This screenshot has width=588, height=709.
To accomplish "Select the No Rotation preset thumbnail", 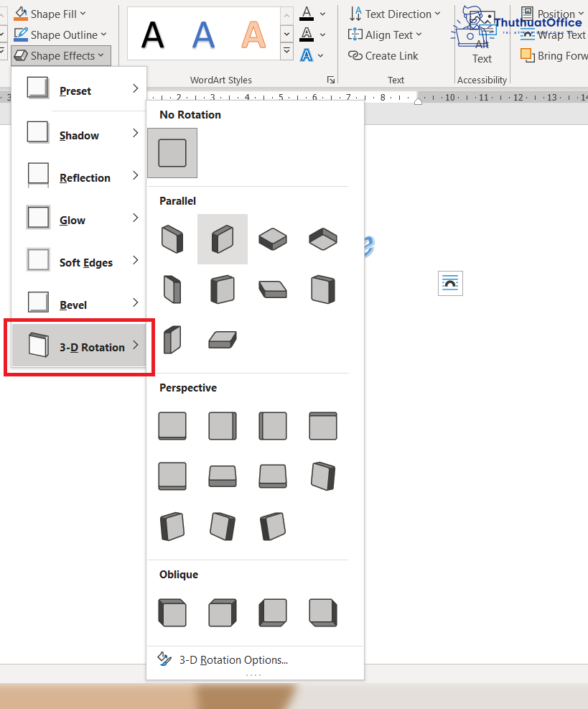I will [x=172, y=153].
